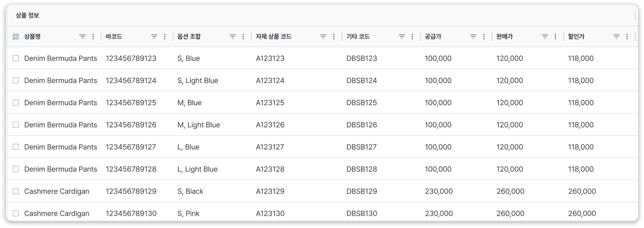Select the M, Light Blue option cell
This screenshot has width=644, height=228.
click(x=198, y=125)
